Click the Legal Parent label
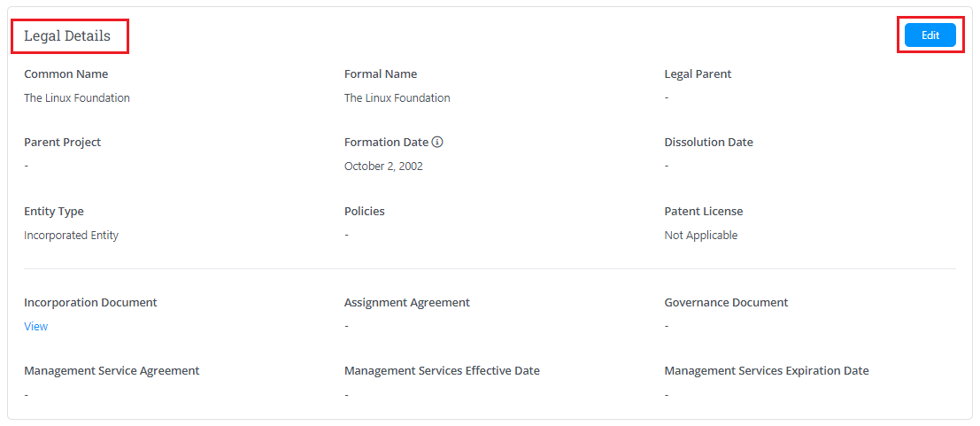The height and width of the screenshot is (426, 980). pyautogui.click(x=698, y=74)
